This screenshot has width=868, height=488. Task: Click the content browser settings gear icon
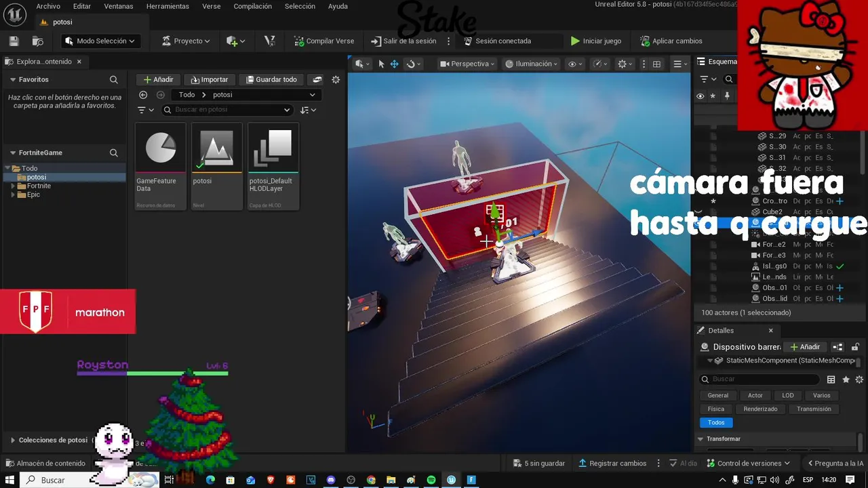(336, 79)
